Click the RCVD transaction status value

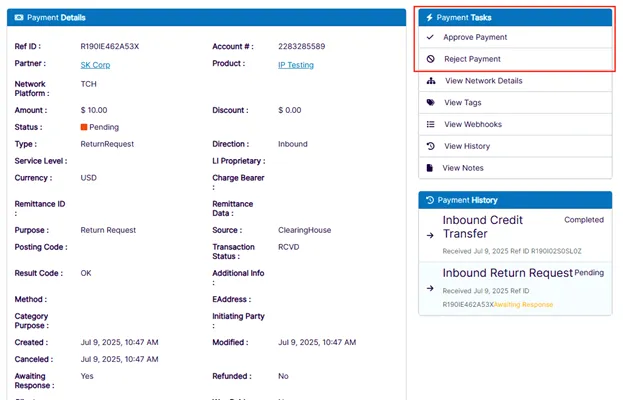[288, 247]
